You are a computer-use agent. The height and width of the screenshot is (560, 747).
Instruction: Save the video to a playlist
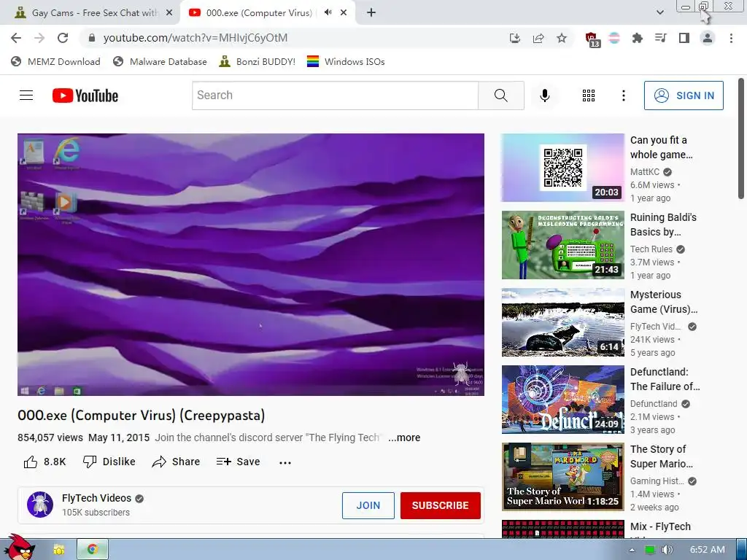point(238,462)
